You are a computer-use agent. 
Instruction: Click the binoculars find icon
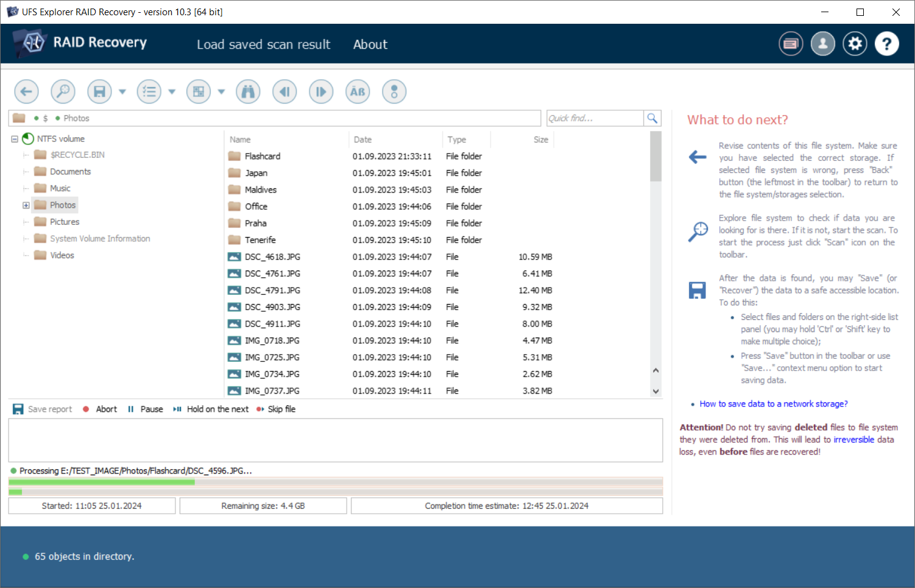pos(248,92)
